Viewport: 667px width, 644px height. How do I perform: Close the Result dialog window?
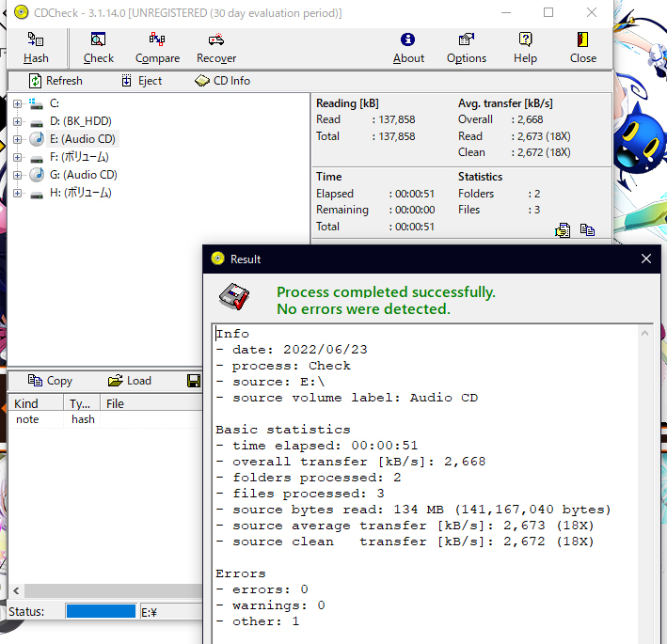(645, 259)
